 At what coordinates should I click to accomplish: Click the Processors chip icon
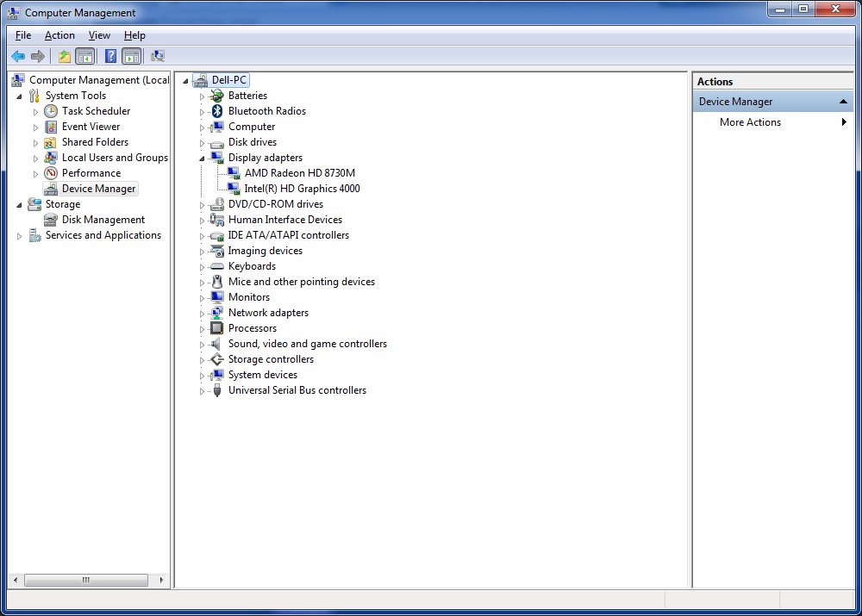click(217, 328)
